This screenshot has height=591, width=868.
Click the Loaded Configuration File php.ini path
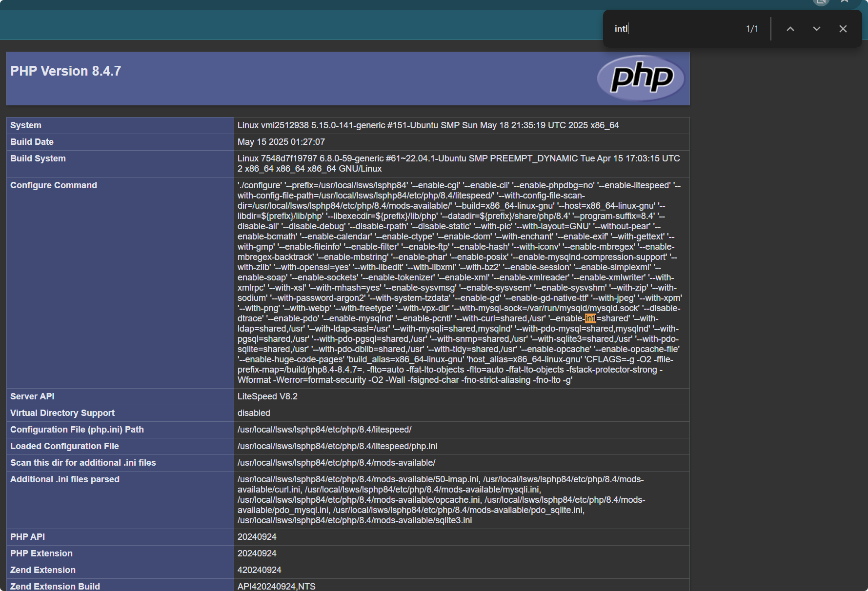point(337,446)
